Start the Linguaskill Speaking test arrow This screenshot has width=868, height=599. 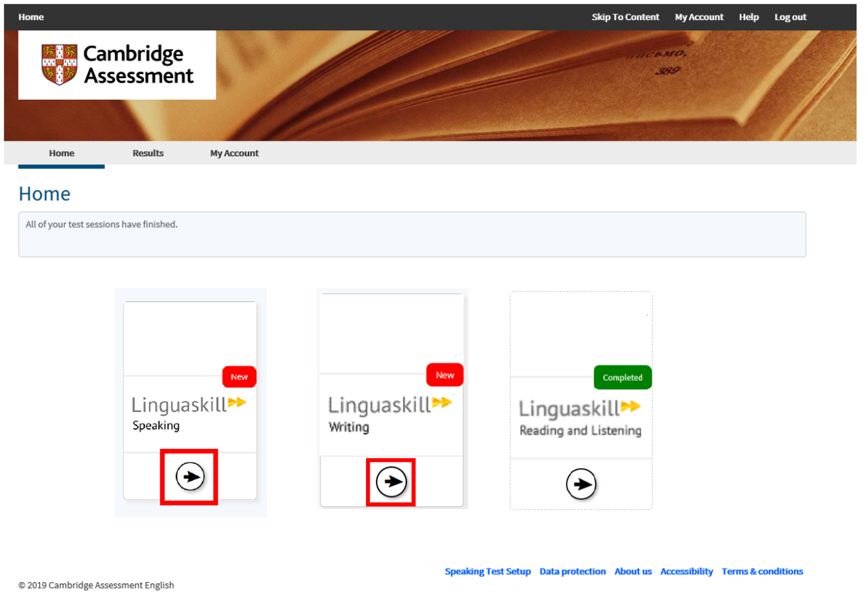(x=190, y=476)
